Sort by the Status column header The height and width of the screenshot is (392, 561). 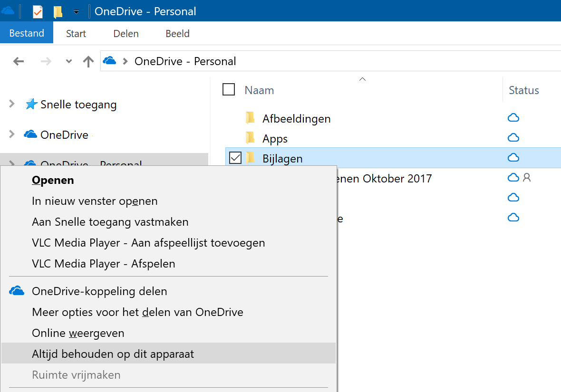(524, 90)
